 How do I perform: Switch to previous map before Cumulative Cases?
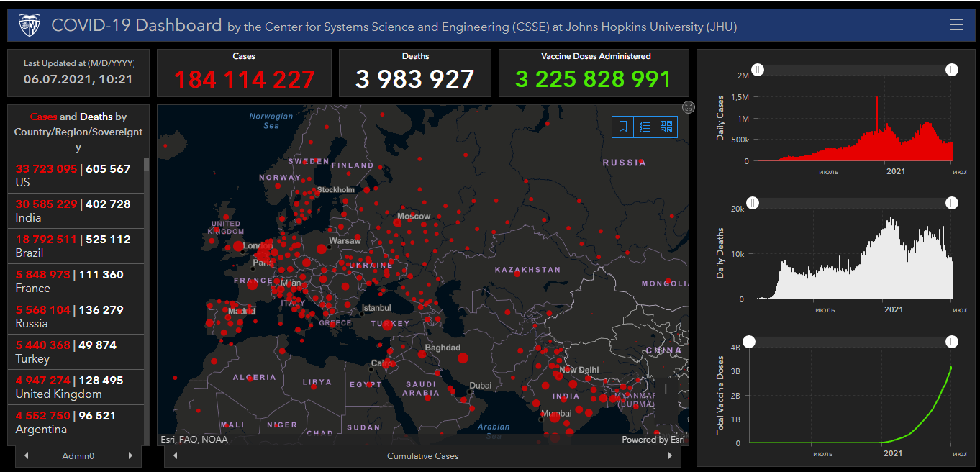tap(175, 455)
